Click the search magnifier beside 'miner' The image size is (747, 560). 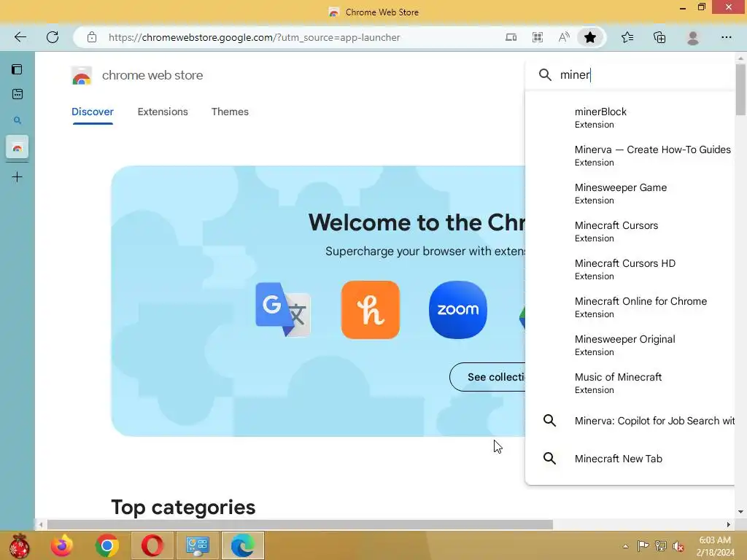tap(545, 75)
